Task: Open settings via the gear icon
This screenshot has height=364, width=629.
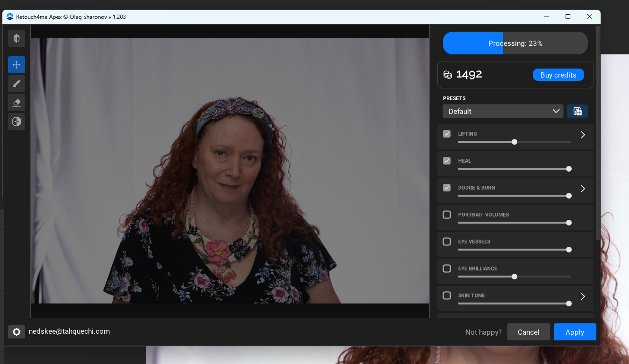Action: 17,332
